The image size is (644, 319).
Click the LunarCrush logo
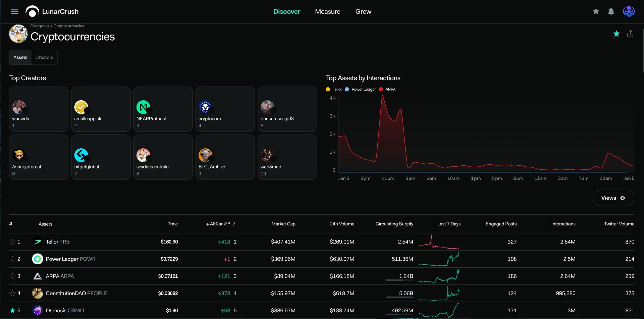52,11
